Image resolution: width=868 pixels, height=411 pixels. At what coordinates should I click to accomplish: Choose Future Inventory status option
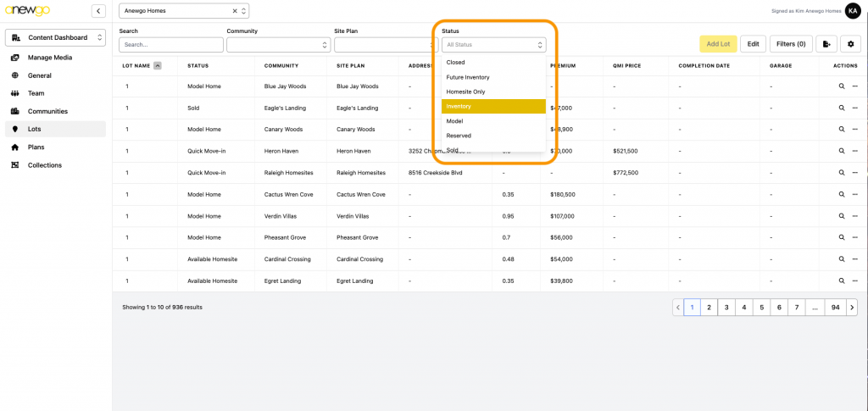coord(493,77)
